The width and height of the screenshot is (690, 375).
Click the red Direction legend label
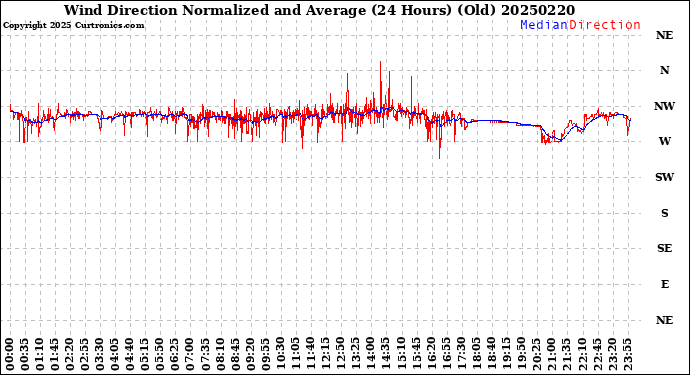(x=605, y=25)
